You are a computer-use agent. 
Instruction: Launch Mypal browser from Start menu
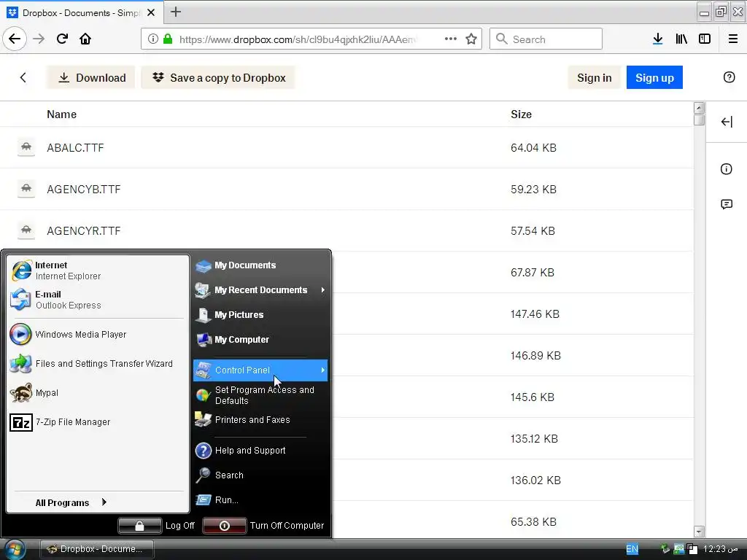coord(98,393)
